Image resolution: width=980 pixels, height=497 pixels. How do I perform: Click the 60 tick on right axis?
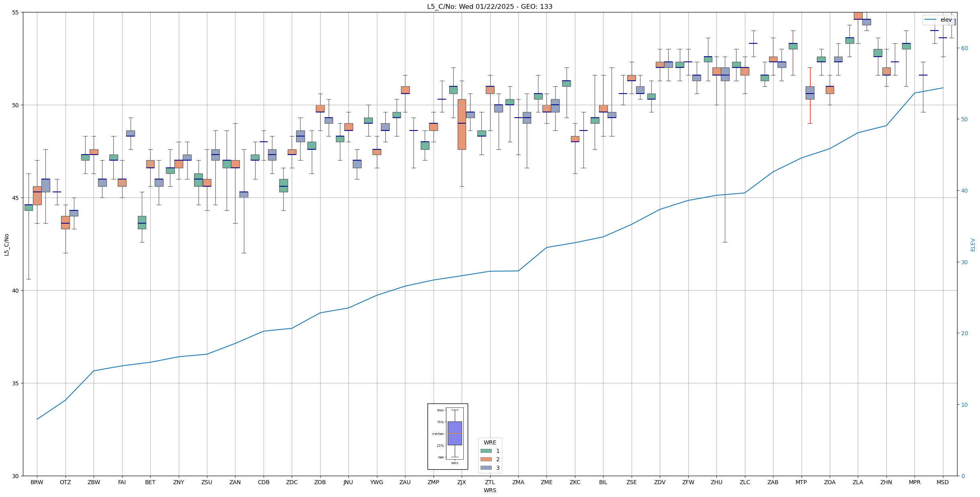pyautogui.click(x=964, y=48)
